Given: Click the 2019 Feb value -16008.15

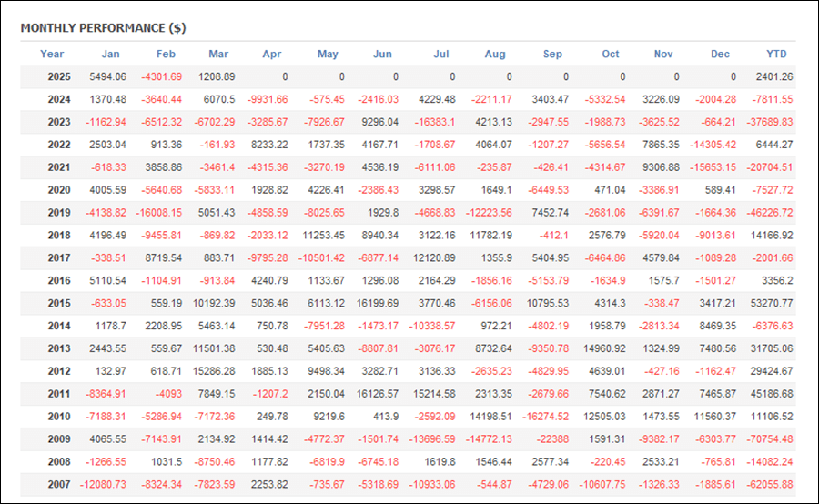Looking at the screenshot, I should pos(158,213).
